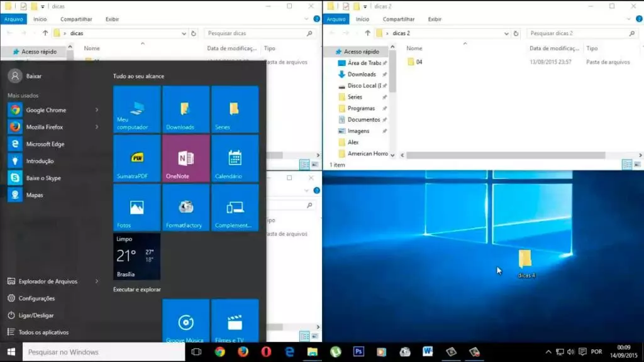Open Meu computador tile in Start menu
Image resolution: width=644 pixels, height=362 pixels.
(x=136, y=109)
